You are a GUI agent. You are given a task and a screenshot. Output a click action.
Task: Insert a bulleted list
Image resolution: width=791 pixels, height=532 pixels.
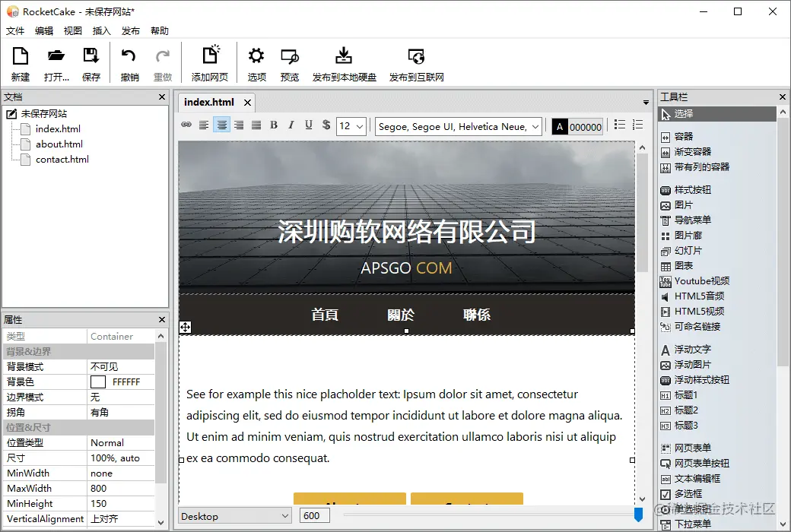[620, 125]
